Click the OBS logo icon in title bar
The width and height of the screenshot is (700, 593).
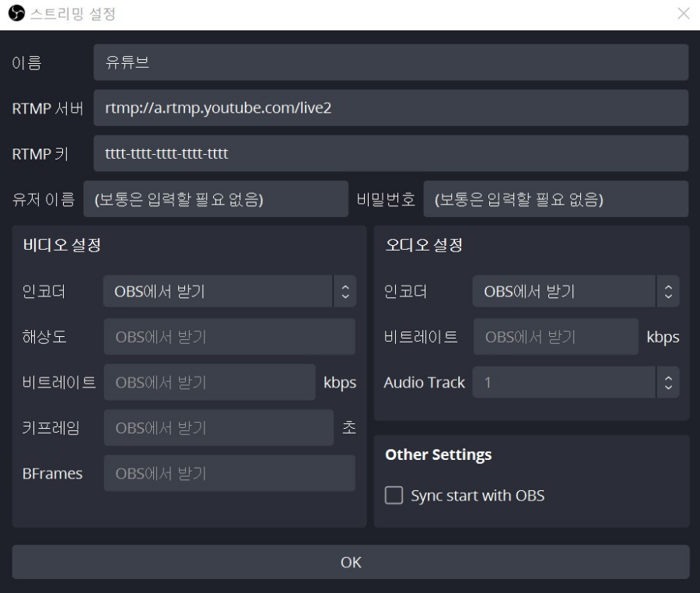[16, 13]
